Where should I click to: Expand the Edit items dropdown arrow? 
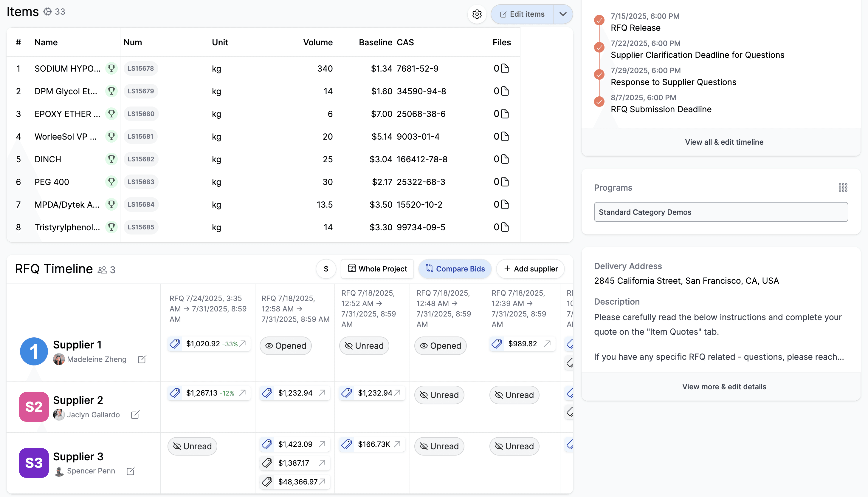(563, 14)
